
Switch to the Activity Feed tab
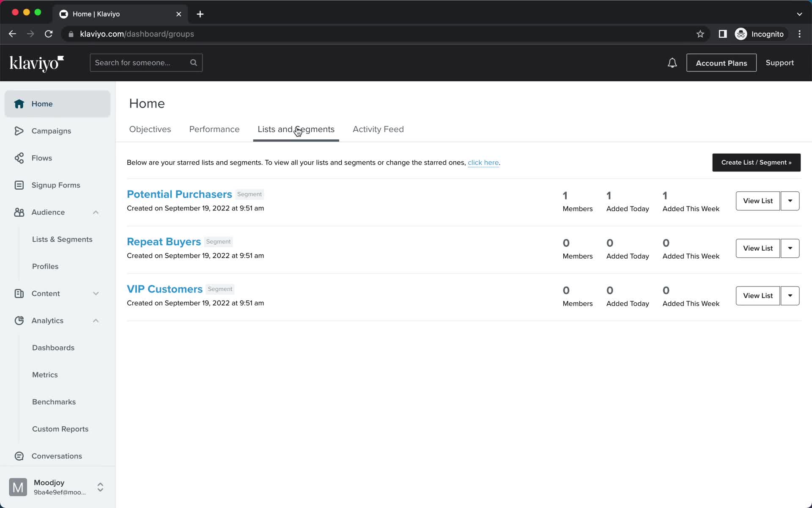click(378, 129)
